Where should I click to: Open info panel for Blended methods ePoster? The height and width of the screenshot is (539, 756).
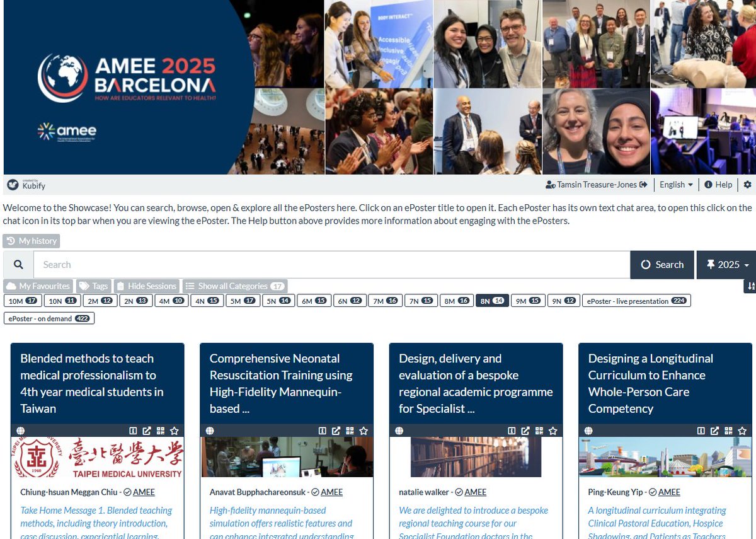pos(133,431)
